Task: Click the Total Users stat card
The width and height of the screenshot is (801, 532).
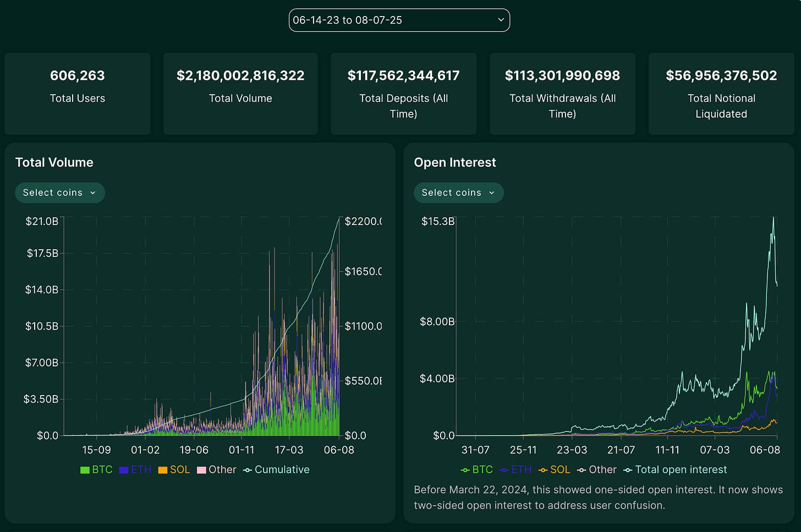Action: 78,94
